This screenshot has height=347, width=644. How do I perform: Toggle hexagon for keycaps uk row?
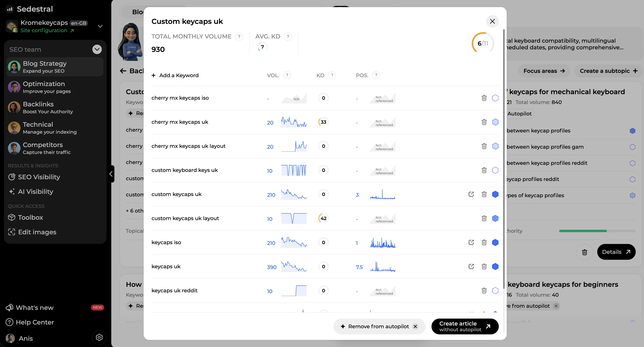pyautogui.click(x=495, y=266)
